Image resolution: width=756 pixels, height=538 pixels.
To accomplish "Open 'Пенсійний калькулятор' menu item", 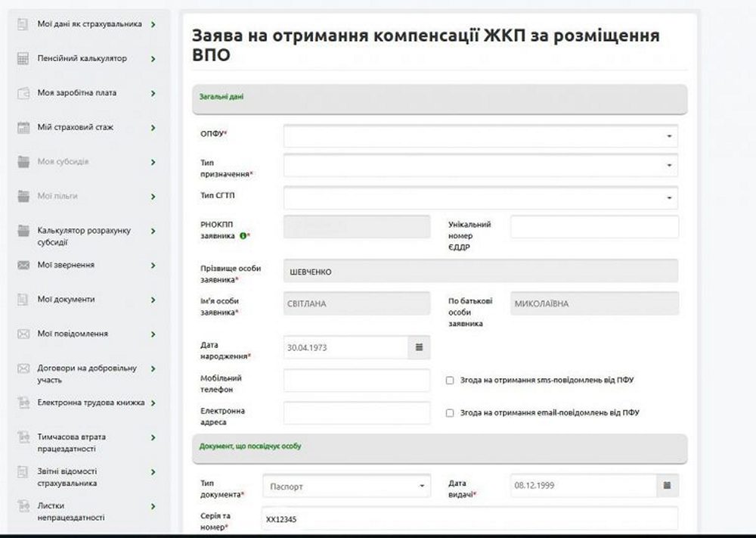I will pos(82,58).
